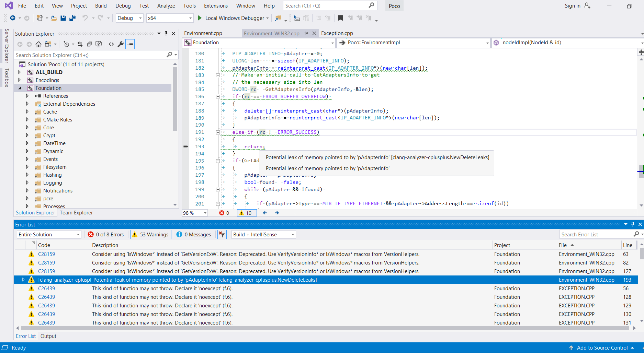Toggle the 0 of 8 Errors filter

click(x=106, y=234)
